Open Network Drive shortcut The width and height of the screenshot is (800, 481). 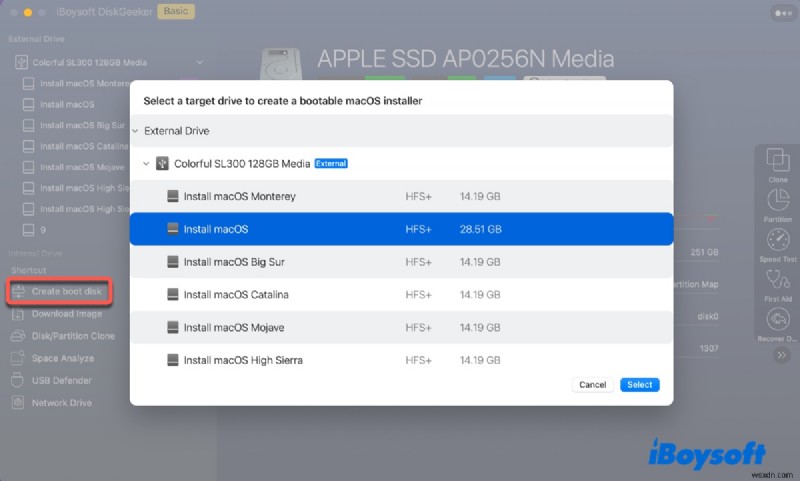[52, 403]
